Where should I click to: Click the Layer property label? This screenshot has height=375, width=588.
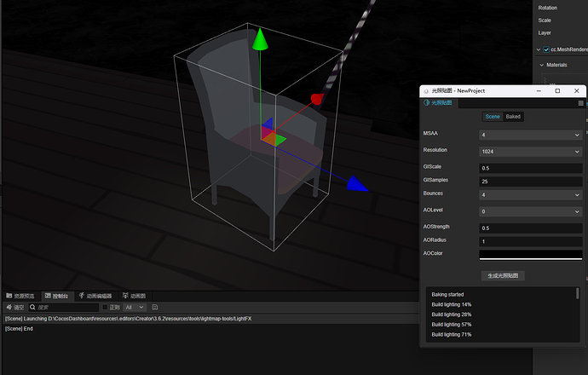point(545,32)
